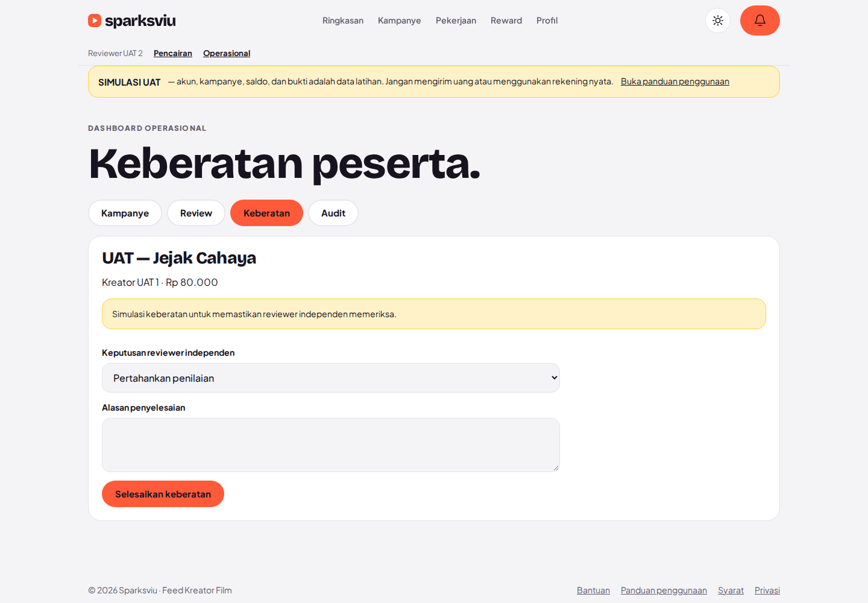This screenshot has height=603, width=868.
Task: Open the Ringkasan nav item
Action: point(343,21)
